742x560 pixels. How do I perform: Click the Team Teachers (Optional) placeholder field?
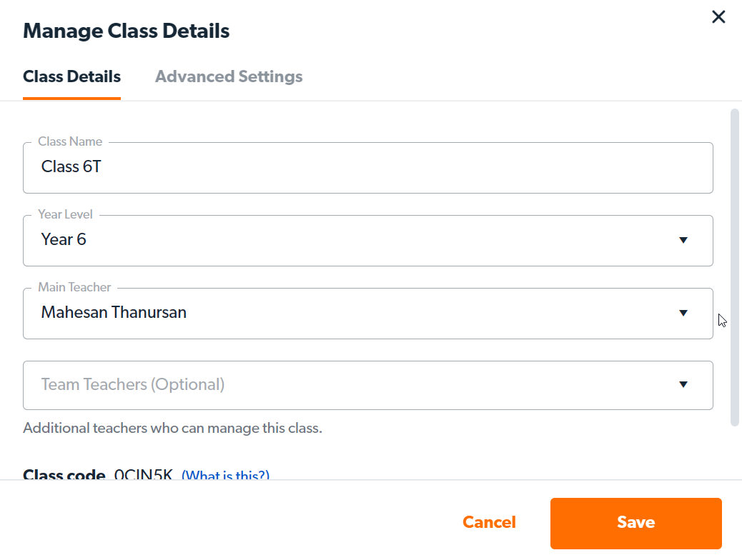click(133, 385)
